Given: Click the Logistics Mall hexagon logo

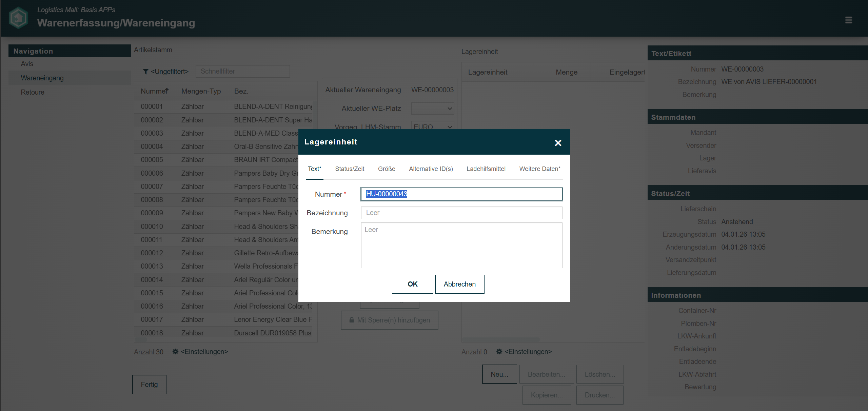Looking at the screenshot, I should 19,18.
